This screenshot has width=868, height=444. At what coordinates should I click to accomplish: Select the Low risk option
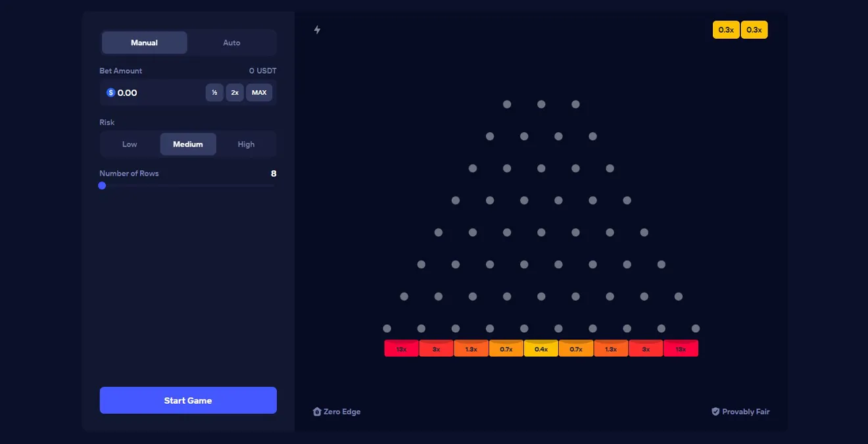[129, 144]
